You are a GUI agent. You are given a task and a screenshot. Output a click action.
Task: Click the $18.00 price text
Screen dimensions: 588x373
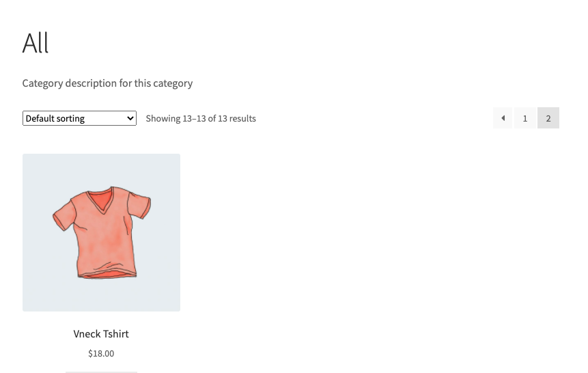tap(101, 353)
